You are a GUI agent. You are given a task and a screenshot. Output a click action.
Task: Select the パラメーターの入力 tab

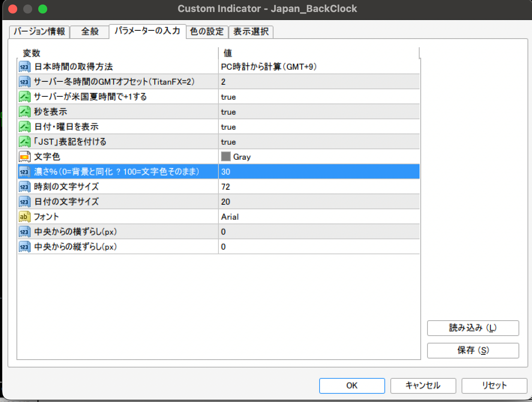[148, 31]
